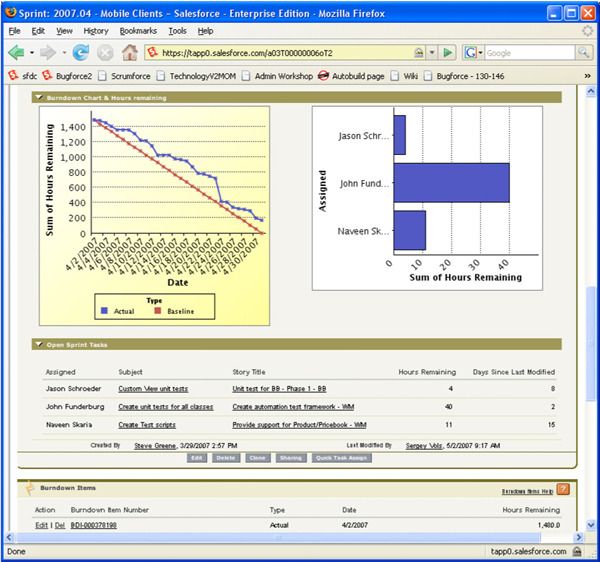Image resolution: width=600 pixels, height=562 pixels.
Task: Open the Bugforce2 bookmark
Action: coord(67,76)
